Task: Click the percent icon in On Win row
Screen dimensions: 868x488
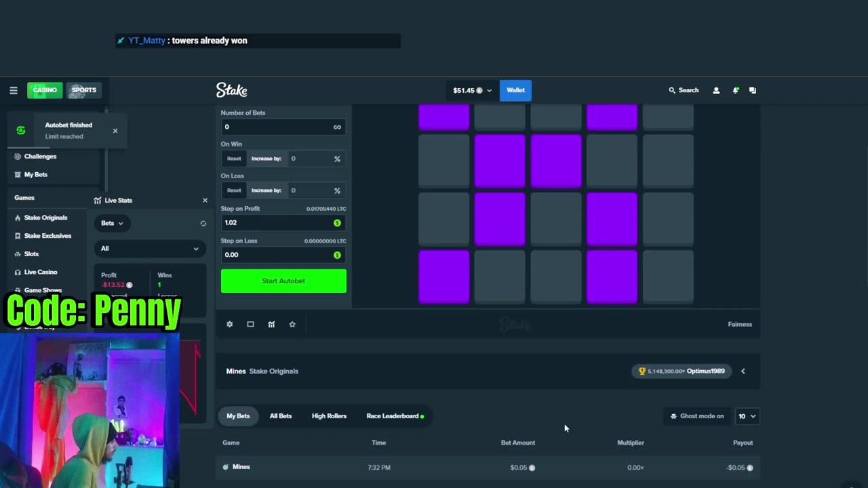Action: 337,159
